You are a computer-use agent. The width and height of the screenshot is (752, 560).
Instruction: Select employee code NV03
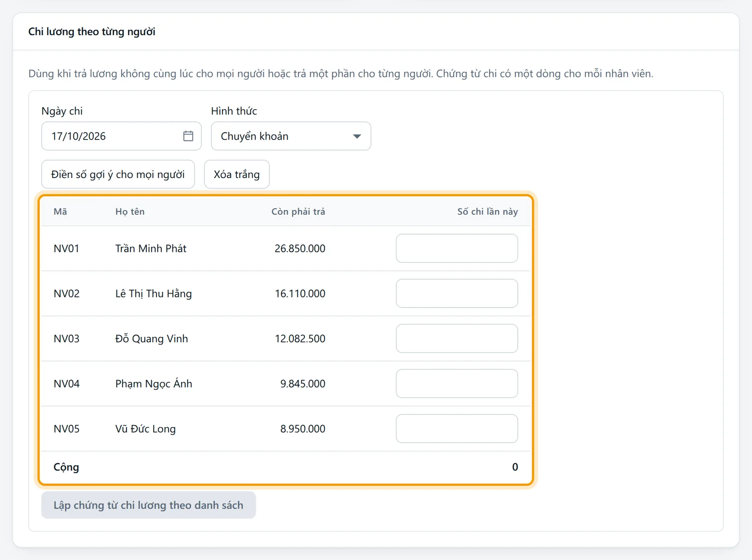click(x=66, y=339)
